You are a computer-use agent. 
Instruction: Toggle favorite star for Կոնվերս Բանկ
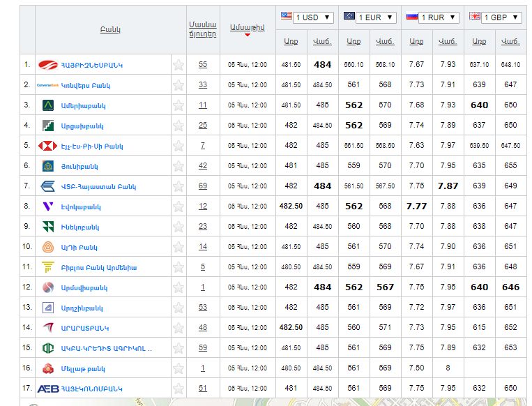pos(178,85)
